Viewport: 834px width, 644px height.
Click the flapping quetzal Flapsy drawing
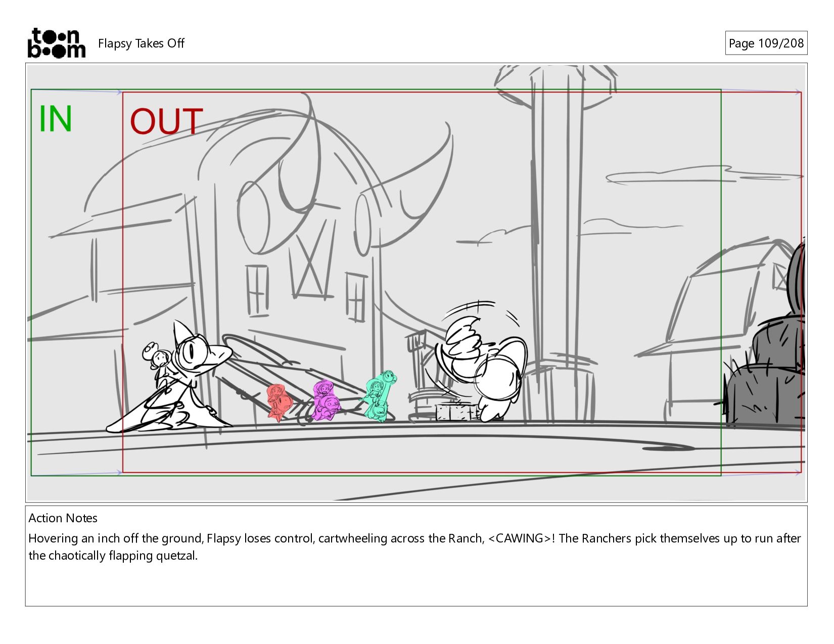coord(480,361)
